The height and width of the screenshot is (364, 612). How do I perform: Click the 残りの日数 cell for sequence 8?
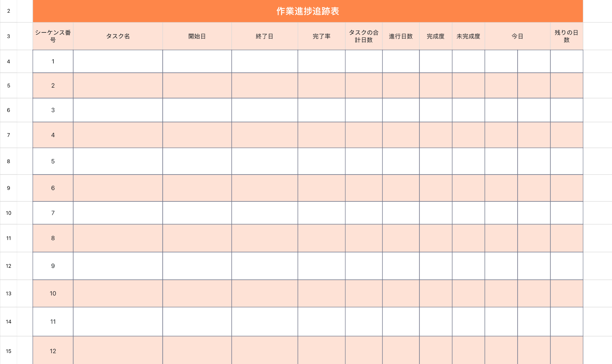566,238
